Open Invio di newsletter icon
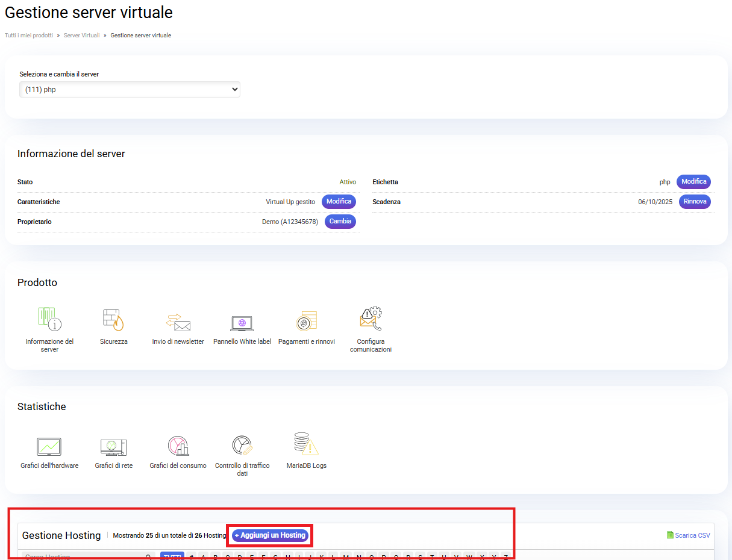The width and height of the screenshot is (732, 560). click(178, 322)
